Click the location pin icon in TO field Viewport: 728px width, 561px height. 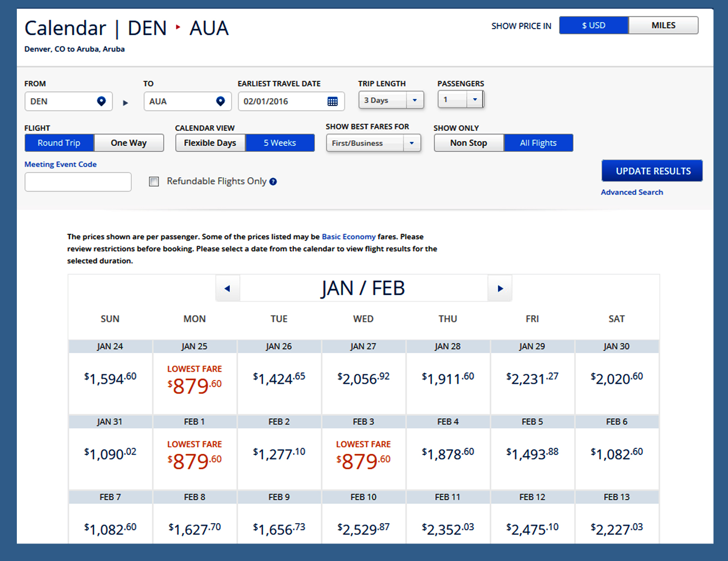coord(221,101)
